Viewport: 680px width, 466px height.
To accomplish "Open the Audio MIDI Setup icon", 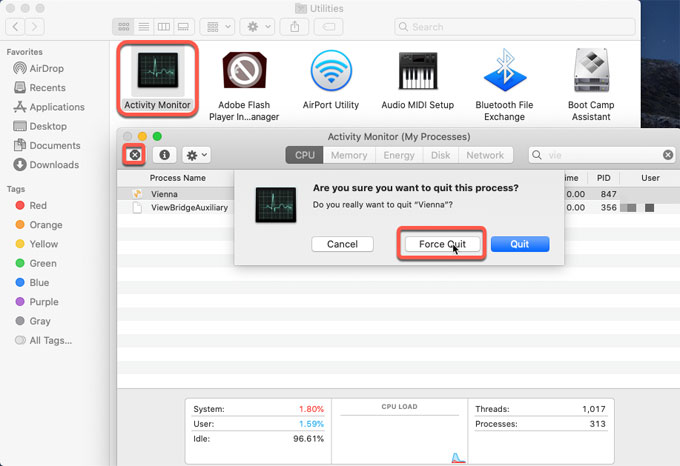I will (417, 72).
